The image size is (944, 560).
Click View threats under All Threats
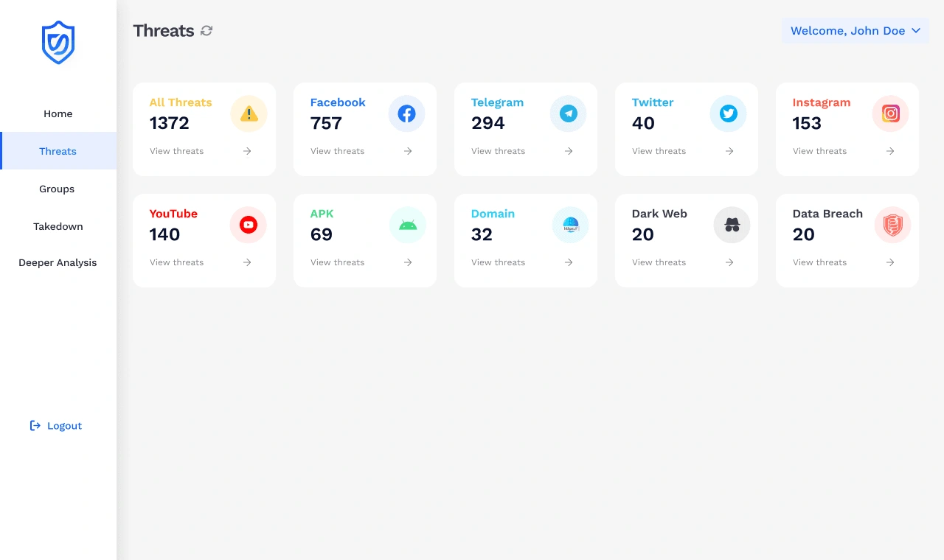(177, 151)
